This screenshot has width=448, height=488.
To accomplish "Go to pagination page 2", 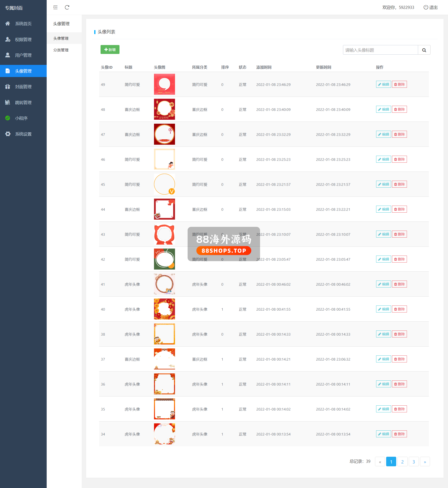I will [x=402, y=462].
